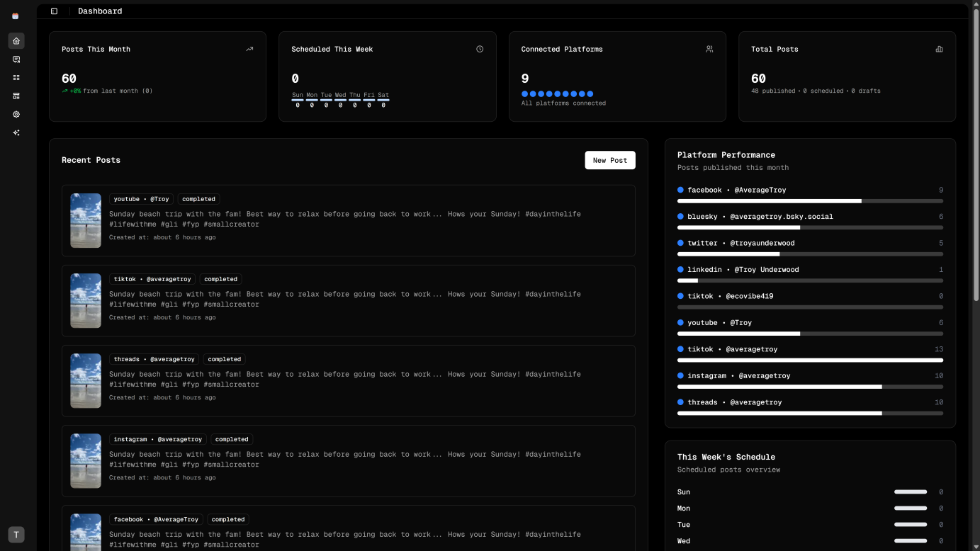Toggle the sidebar panel button

coord(54,11)
